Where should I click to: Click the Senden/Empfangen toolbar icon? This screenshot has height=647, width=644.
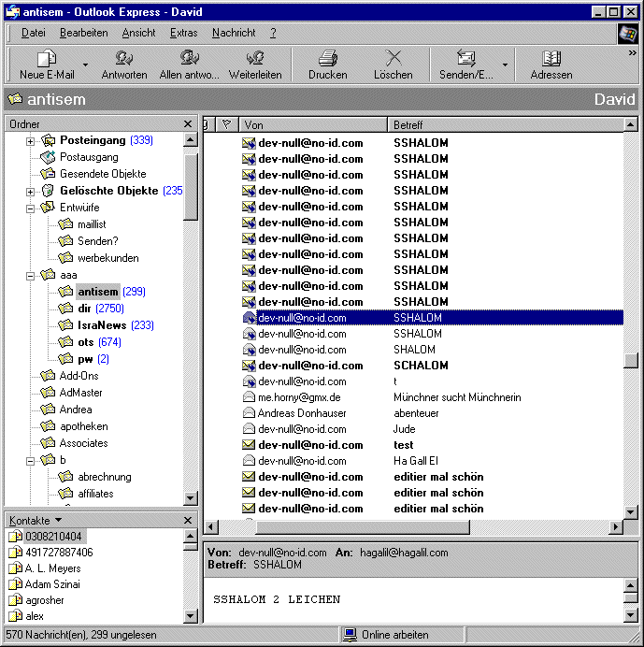pyautogui.click(x=466, y=59)
